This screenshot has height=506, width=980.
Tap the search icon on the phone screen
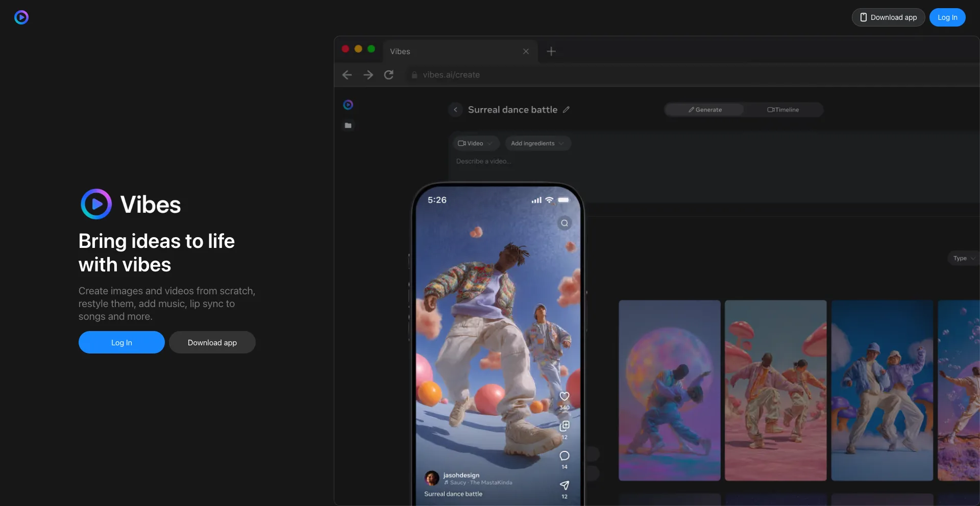pos(565,223)
